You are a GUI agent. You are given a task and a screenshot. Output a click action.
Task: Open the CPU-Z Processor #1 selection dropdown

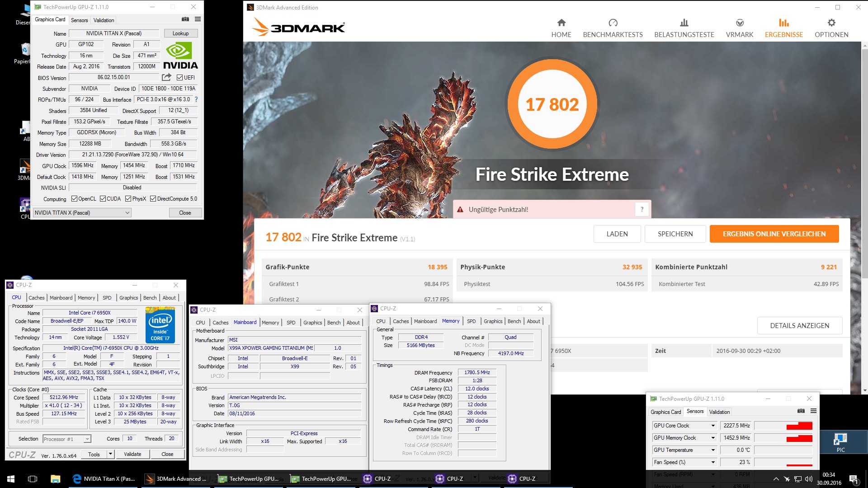click(x=67, y=439)
